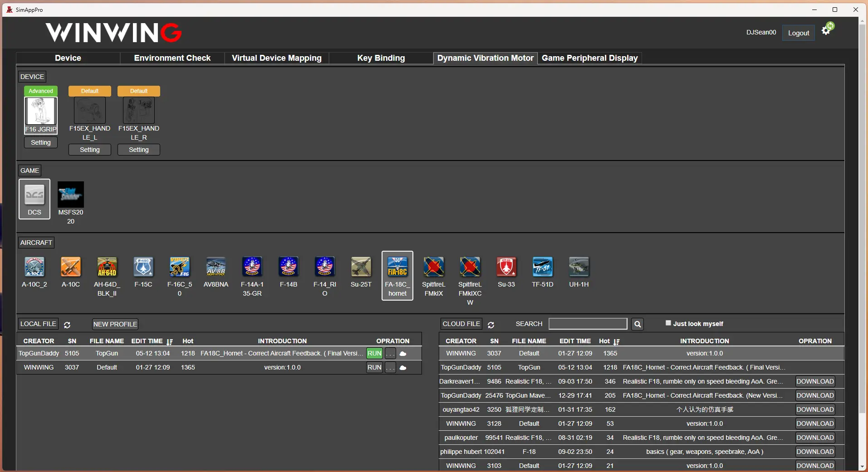Select the SpitfireLFMkIXCW aircraft icon

pyautogui.click(x=470, y=267)
